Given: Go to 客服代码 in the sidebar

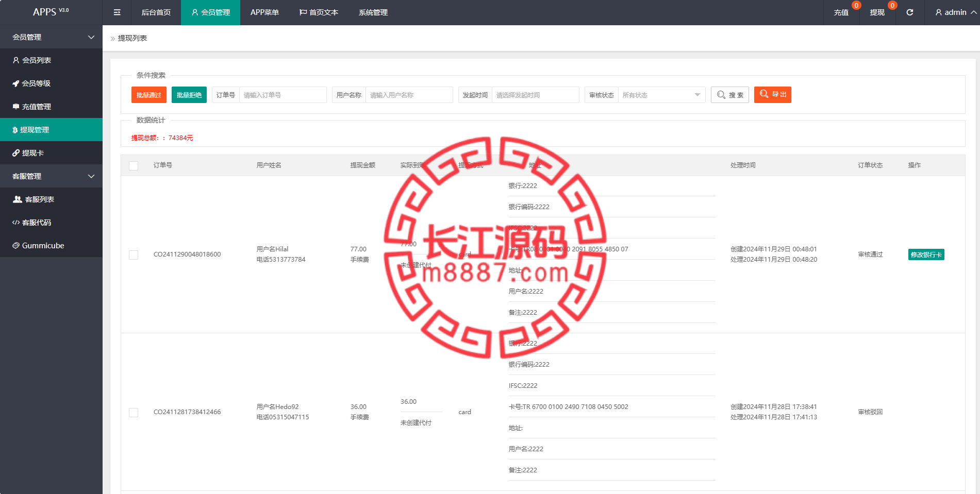Looking at the screenshot, I should (51, 223).
